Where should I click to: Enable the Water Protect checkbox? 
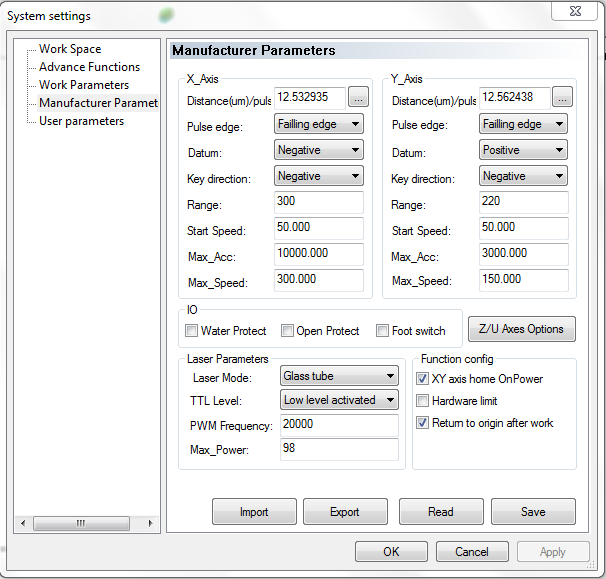192,331
